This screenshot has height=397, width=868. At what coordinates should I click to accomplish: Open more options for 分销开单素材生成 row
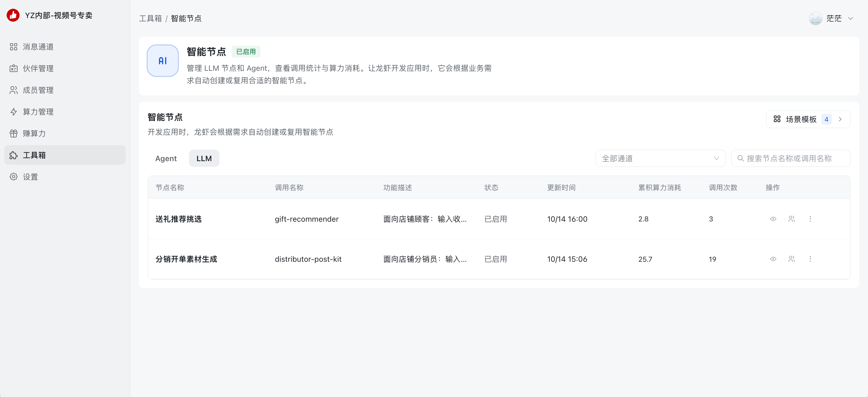pos(810,259)
